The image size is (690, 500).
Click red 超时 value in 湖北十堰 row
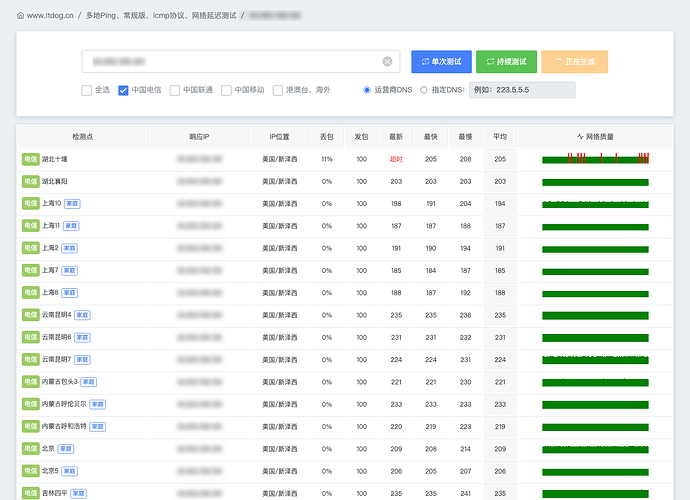pos(396,159)
